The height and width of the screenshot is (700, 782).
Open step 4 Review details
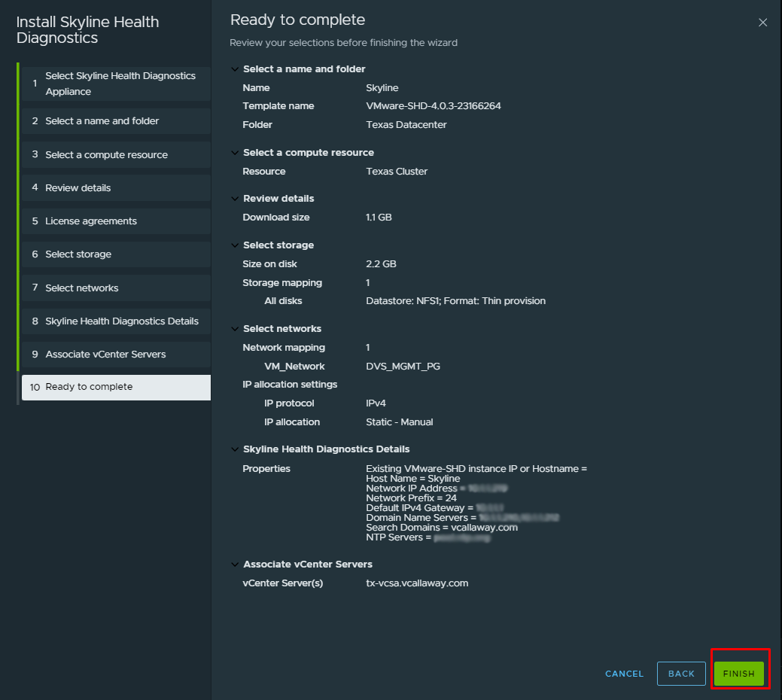116,188
